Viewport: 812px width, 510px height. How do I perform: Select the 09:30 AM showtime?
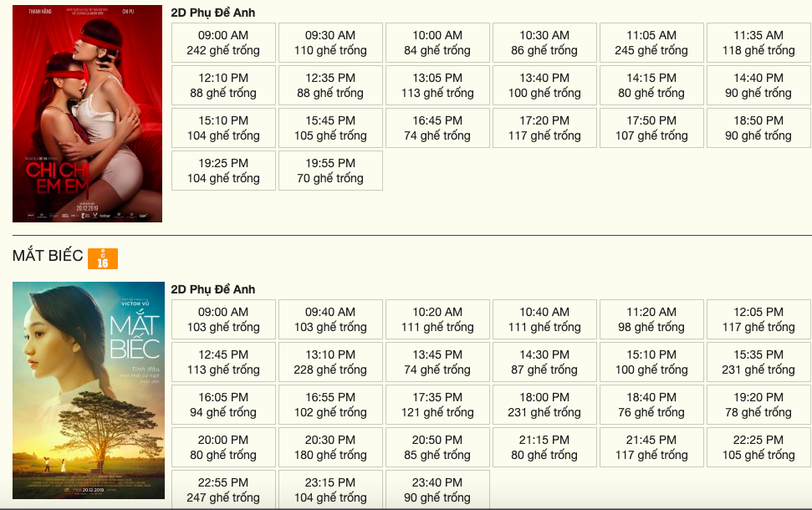point(330,43)
